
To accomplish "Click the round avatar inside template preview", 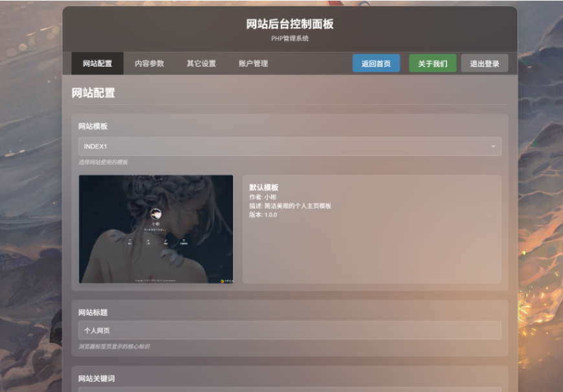I will coord(156,214).
